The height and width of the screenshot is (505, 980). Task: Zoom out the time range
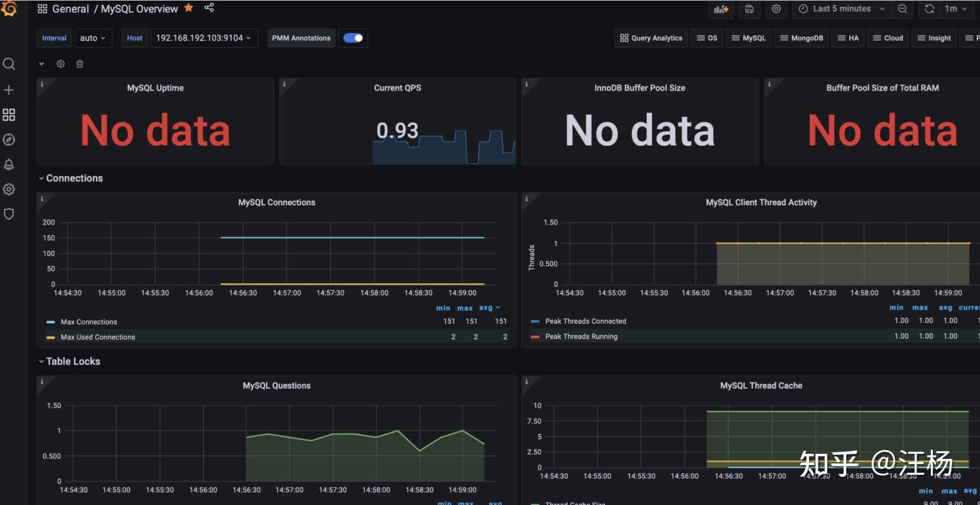pyautogui.click(x=903, y=9)
